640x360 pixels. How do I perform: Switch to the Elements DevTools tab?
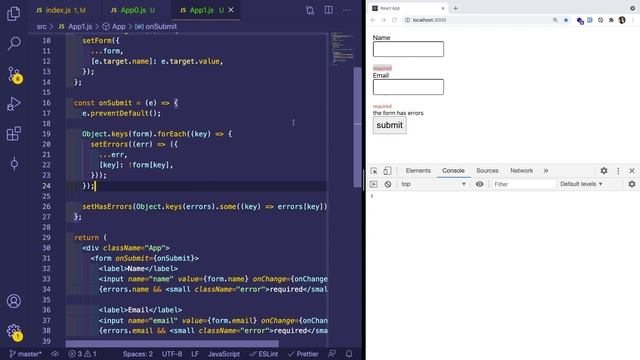tap(418, 171)
